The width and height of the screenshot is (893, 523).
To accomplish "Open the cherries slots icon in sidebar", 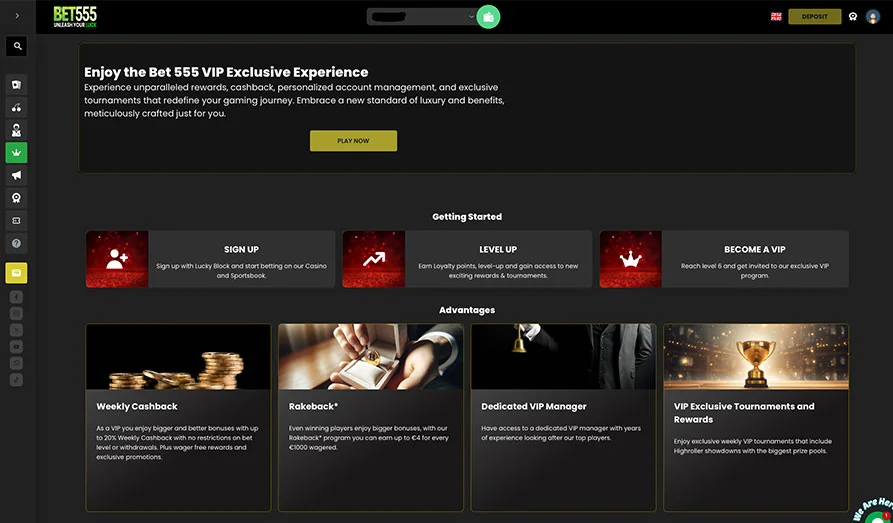I will [17, 108].
